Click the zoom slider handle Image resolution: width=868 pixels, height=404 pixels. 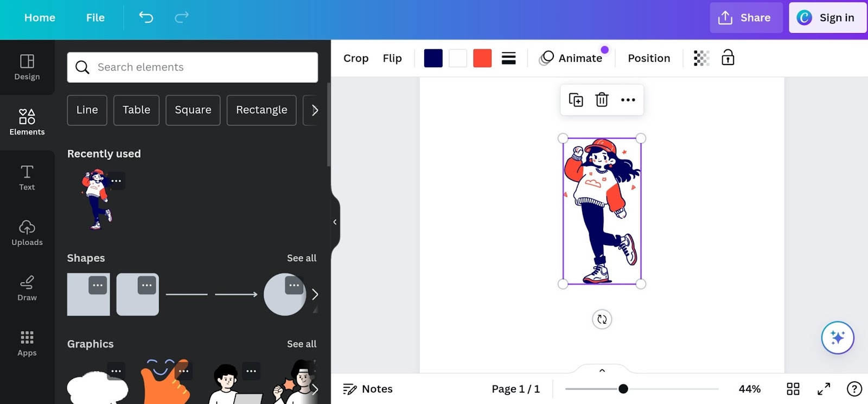[623, 389]
